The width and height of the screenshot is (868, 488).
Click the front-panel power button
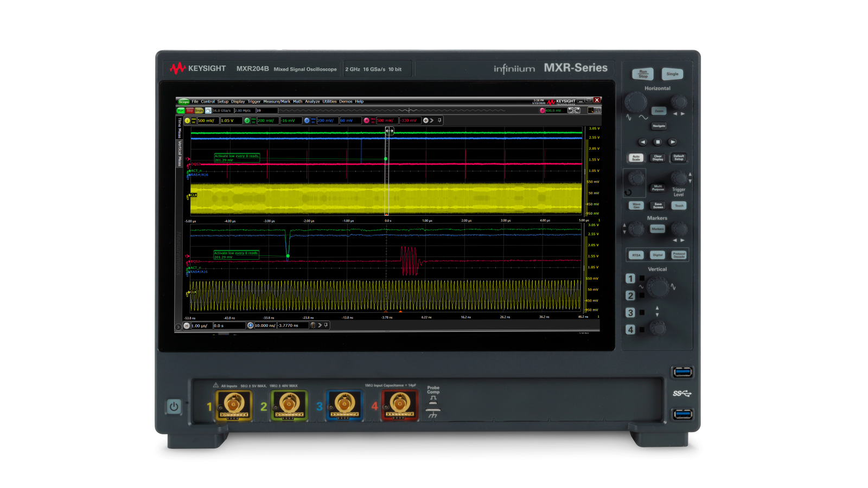pyautogui.click(x=174, y=407)
